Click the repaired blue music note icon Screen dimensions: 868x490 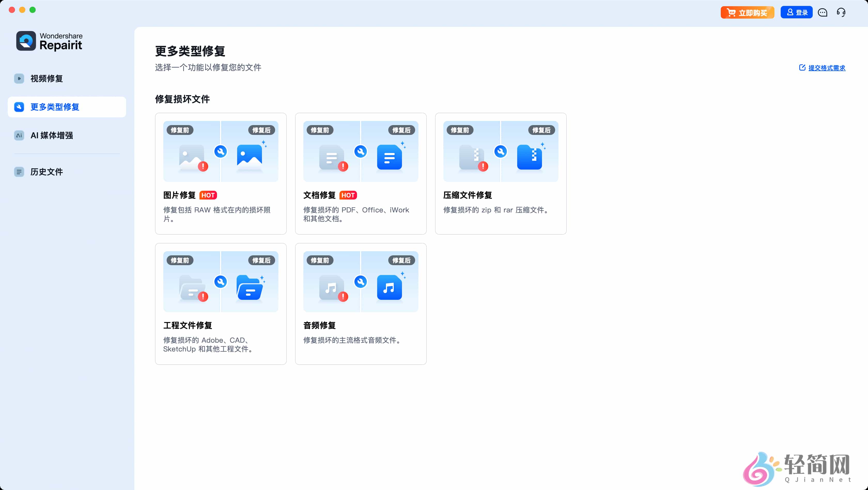coord(389,287)
